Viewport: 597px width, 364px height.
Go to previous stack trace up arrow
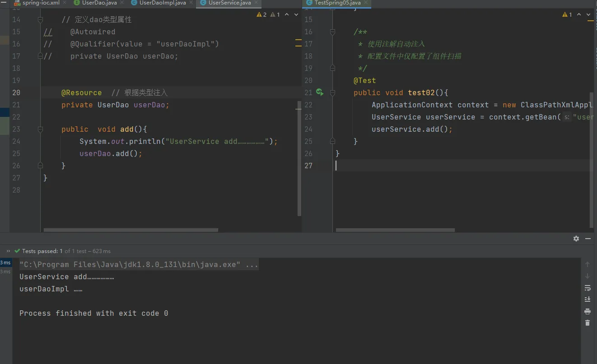[588, 264]
